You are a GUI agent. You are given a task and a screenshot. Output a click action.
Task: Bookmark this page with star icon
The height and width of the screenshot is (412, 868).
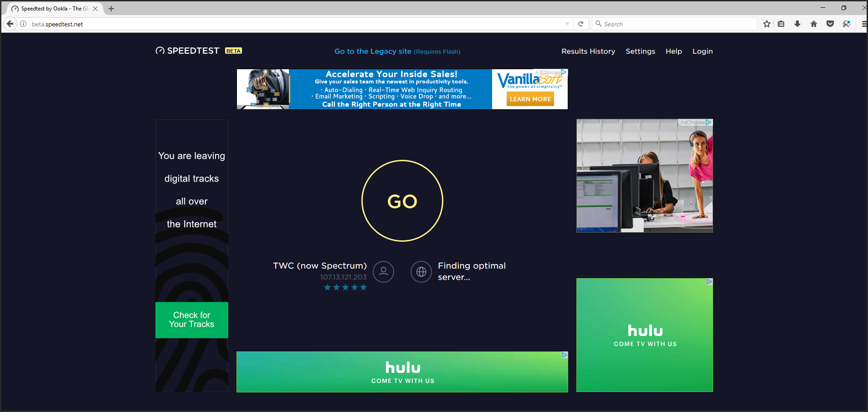click(x=767, y=24)
